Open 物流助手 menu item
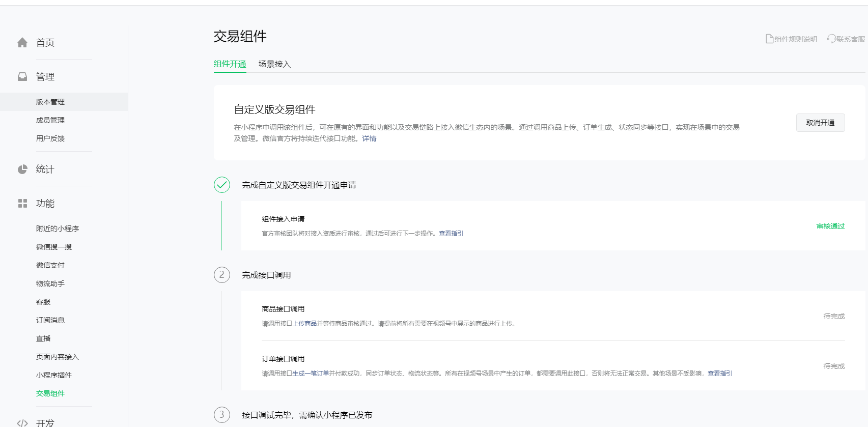 click(50, 283)
